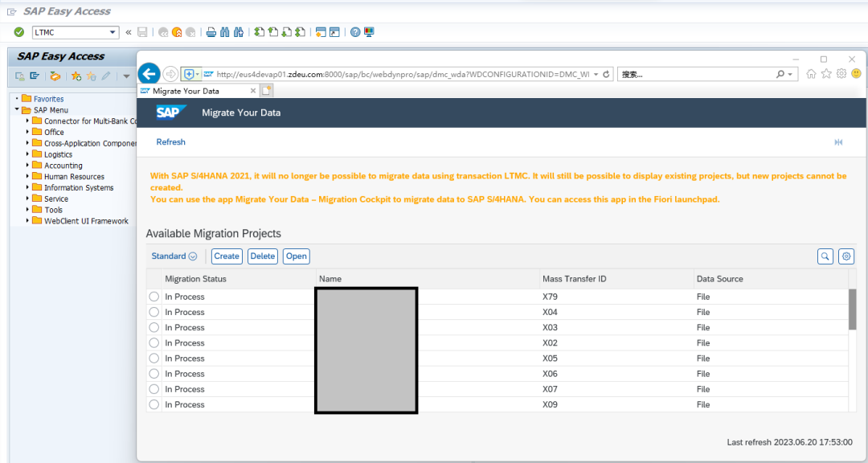
Task: Click the Customize Local Layout monitor icon
Action: click(x=369, y=32)
